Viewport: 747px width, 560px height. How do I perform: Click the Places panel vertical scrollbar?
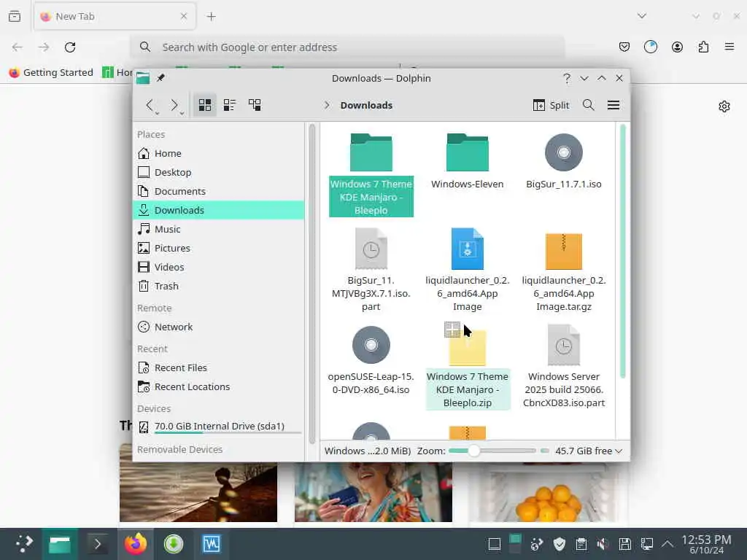pyautogui.click(x=312, y=284)
